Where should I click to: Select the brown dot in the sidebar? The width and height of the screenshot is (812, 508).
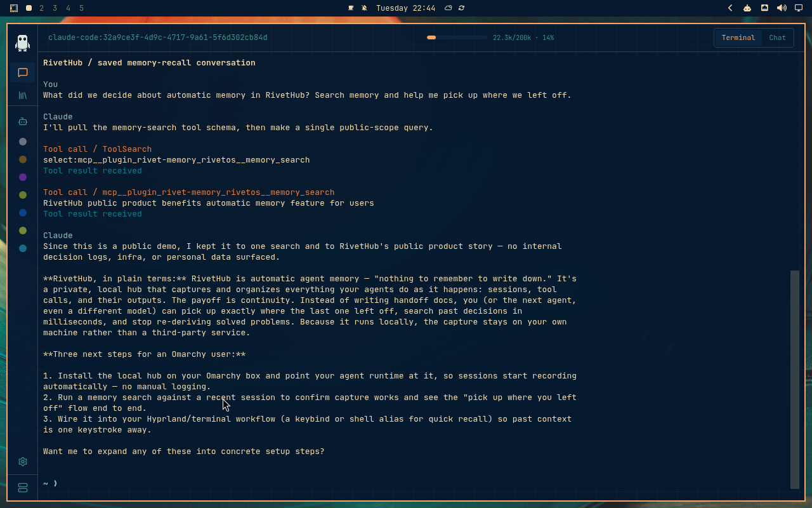[x=23, y=159]
